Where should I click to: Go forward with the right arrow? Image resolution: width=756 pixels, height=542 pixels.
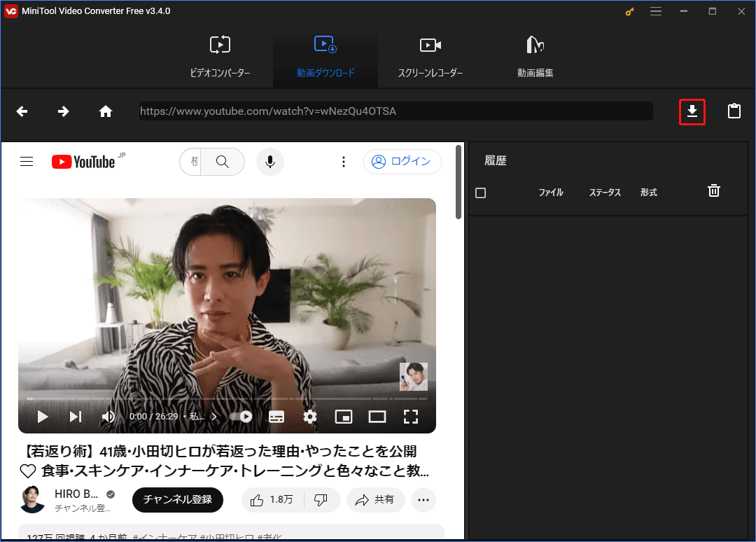pos(63,112)
